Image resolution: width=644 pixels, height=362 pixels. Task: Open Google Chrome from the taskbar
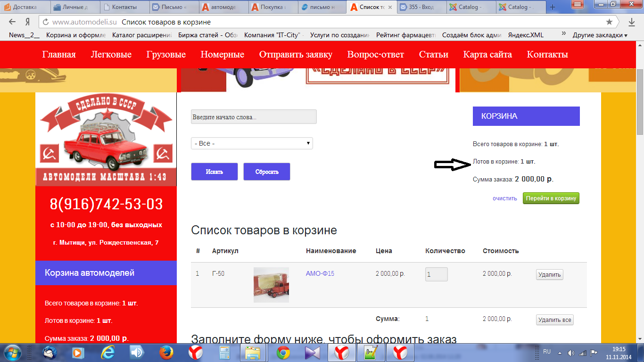point(283,353)
